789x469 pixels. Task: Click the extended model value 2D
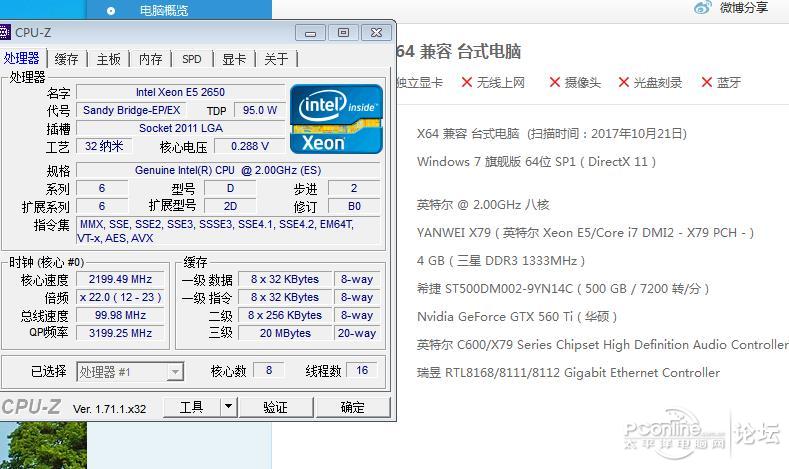[x=230, y=206]
